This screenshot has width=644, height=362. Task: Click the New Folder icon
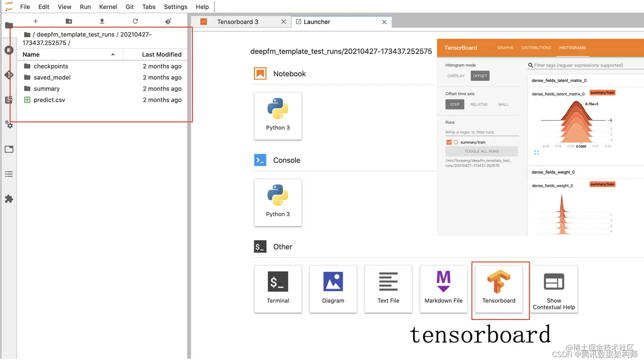tap(69, 21)
